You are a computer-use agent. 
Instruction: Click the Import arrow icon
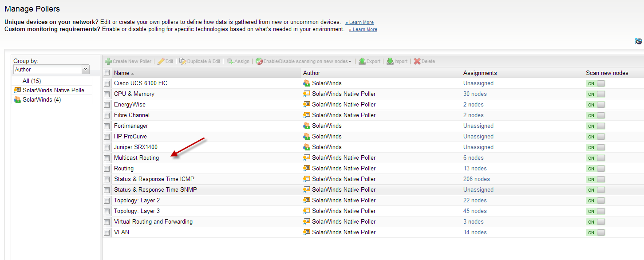(390, 61)
